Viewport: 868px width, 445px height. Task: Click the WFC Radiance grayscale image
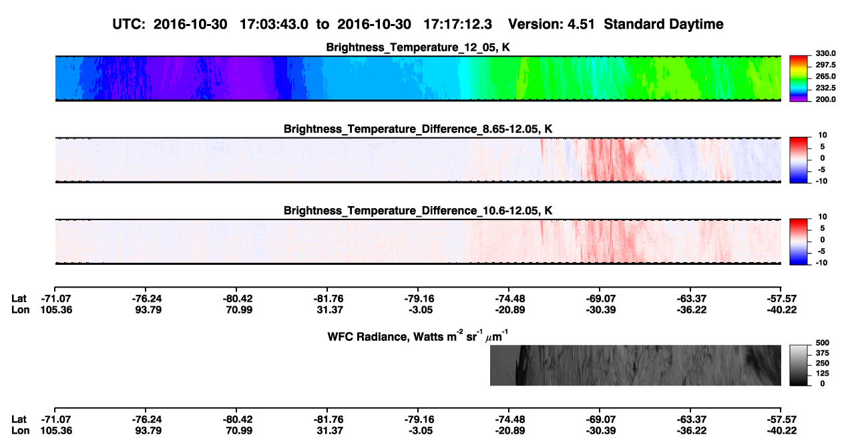coord(636,366)
